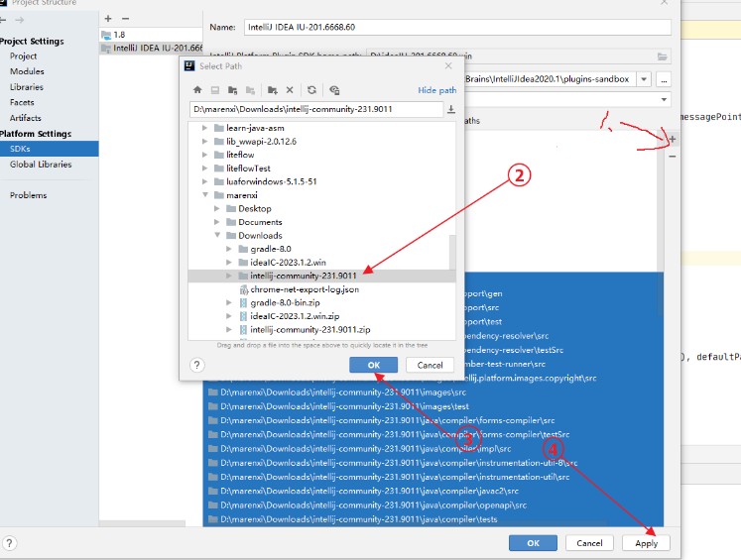
Task: Click Apply in Project Structure
Action: coord(646,543)
